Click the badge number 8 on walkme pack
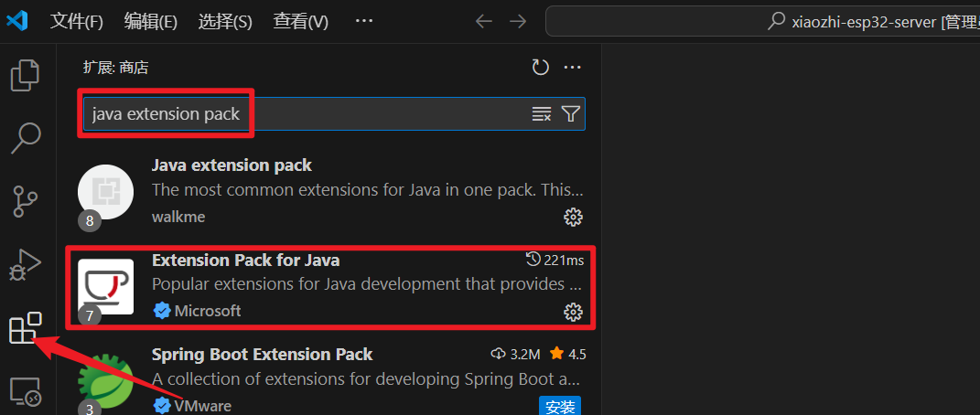980x415 pixels. [x=90, y=221]
